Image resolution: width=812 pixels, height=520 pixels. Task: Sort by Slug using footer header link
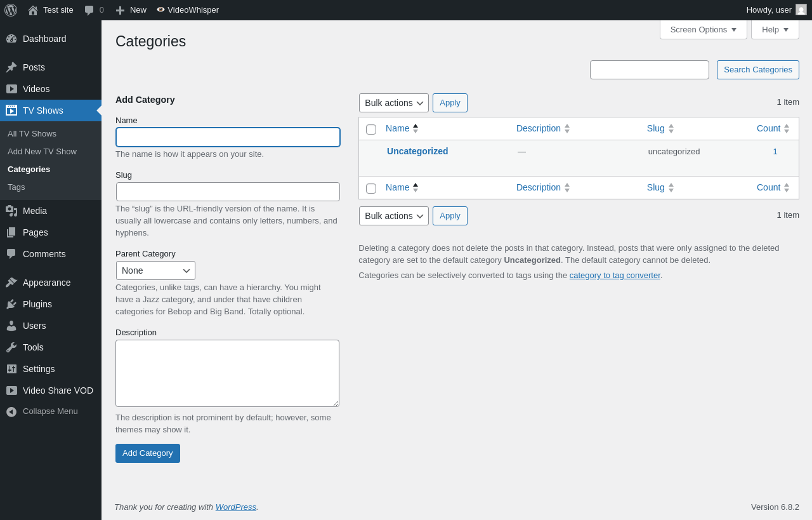pos(656,187)
